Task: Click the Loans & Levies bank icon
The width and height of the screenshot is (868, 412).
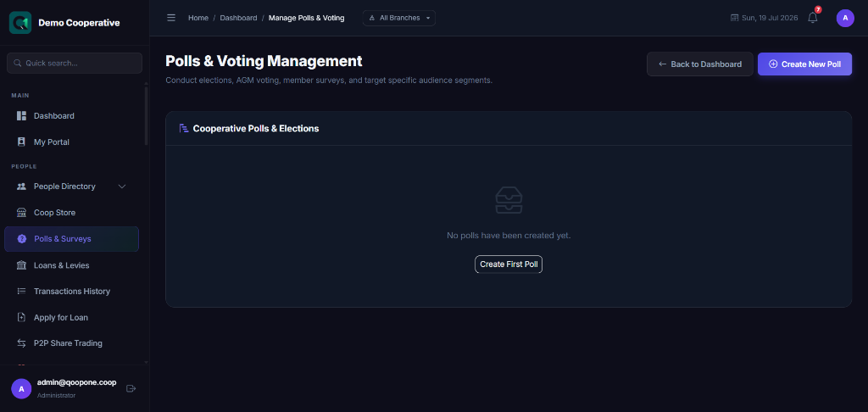Action: click(21, 265)
